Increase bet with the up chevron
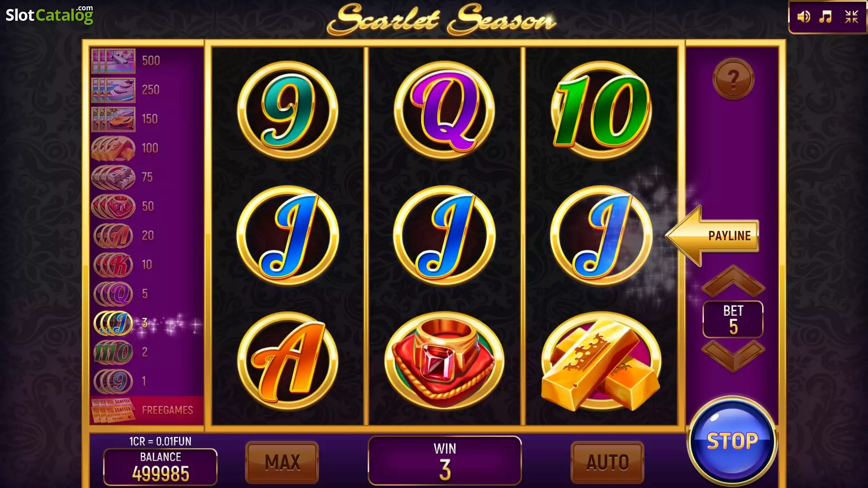The height and width of the screenshot is (488, 868). pyautogui.click(x=733, y=281)
